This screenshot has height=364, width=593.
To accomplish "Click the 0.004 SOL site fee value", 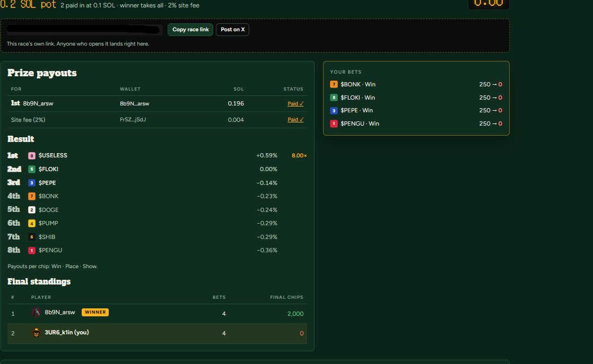I will pyautogui.click(x=236, y=120).
